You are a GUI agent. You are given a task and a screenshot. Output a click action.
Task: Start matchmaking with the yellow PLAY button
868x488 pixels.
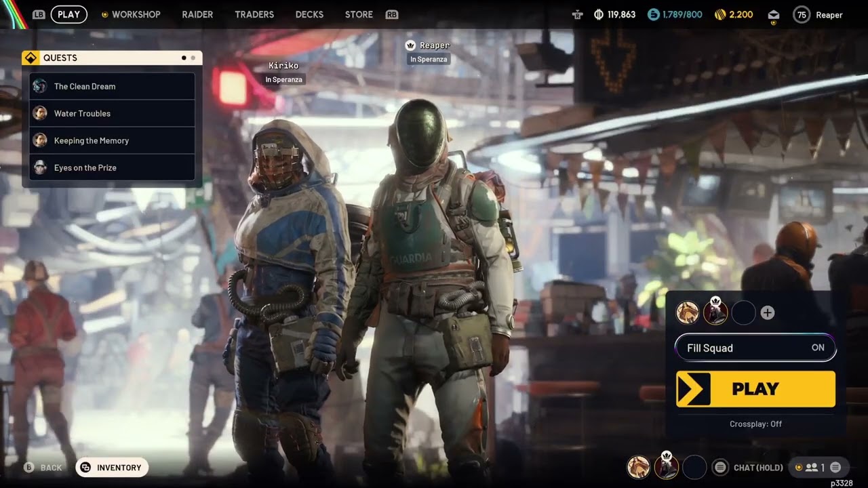coord(755,389)
